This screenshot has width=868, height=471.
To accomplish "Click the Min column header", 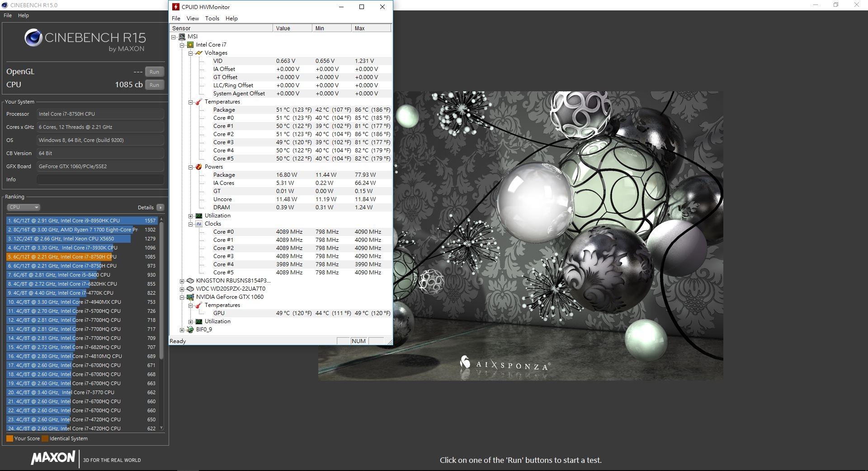I will pos(332,28).
